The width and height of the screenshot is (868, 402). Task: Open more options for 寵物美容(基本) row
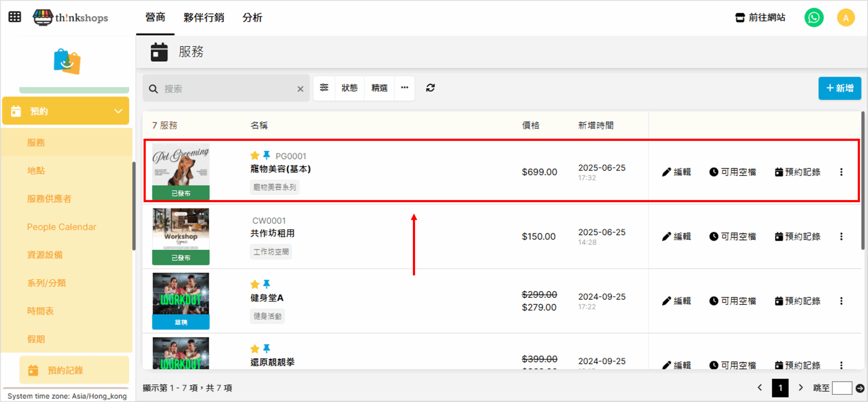pos(841,172)
